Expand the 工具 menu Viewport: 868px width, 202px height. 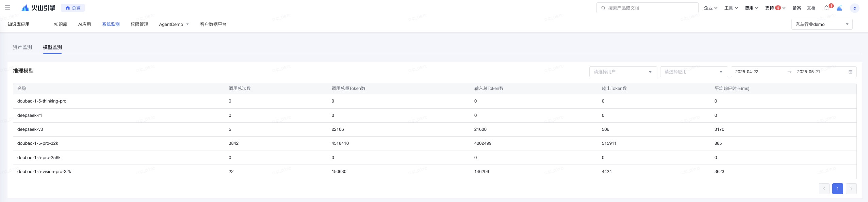coord(731,8)
